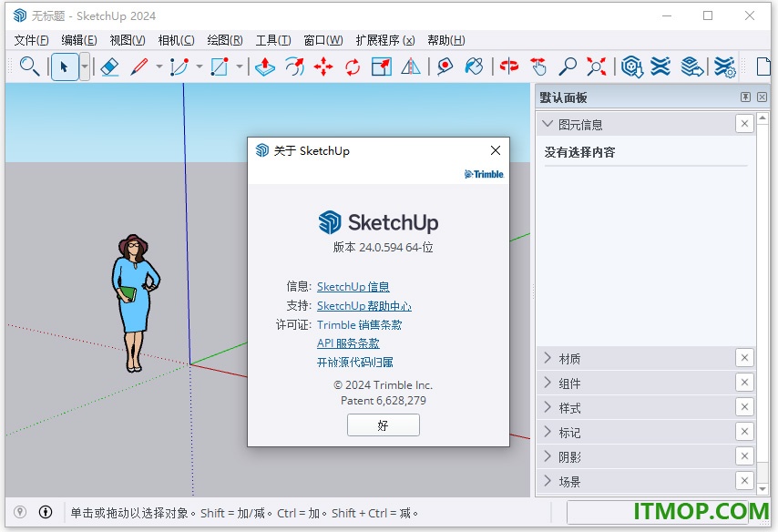Choose the Move tool
The width and height of the screenshot is (778, 532).
pos(323,66)
